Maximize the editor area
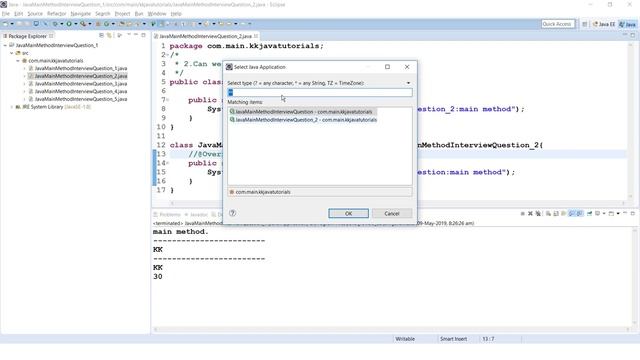The height and width of the screenshot is (360, 640). 633,36
